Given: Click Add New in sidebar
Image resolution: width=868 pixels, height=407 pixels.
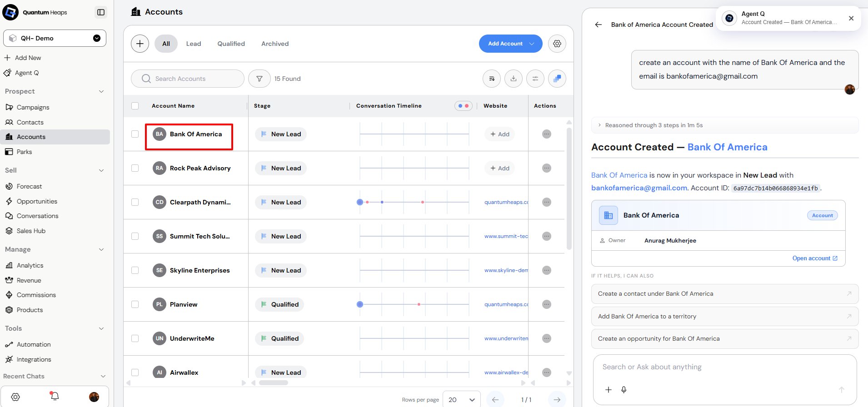Looking at the screenshot, I should point(23,58).
